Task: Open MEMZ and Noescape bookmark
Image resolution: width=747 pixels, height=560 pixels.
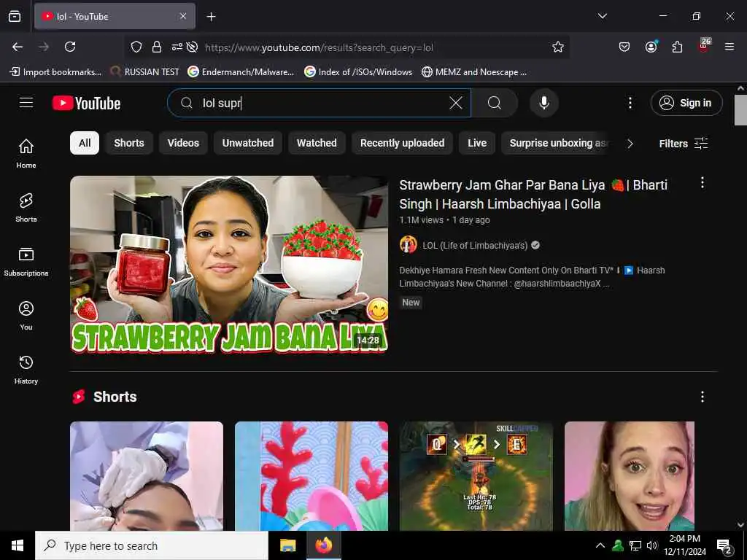Action: 474,72
